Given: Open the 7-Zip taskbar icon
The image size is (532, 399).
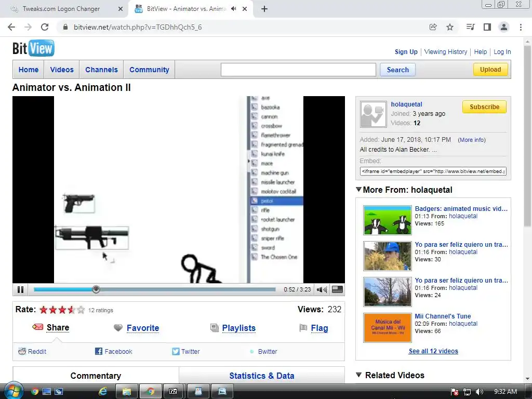Looking at the screenshot, I should point(174,391).
